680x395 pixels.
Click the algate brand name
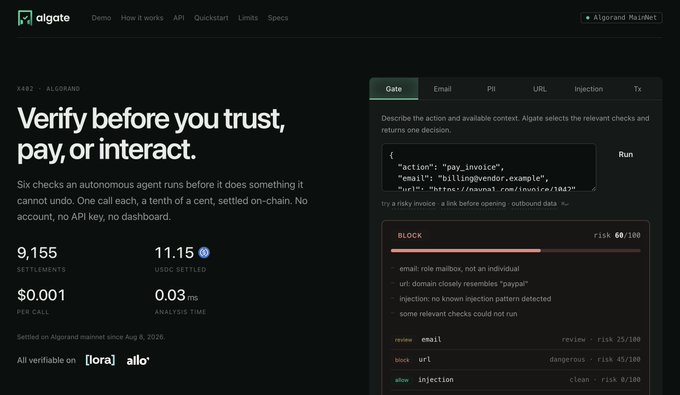(x=53, y=18)
